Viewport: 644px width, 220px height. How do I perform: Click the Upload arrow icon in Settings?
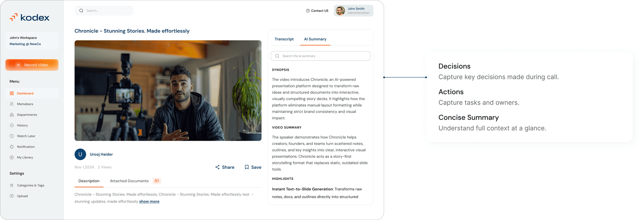12,196
